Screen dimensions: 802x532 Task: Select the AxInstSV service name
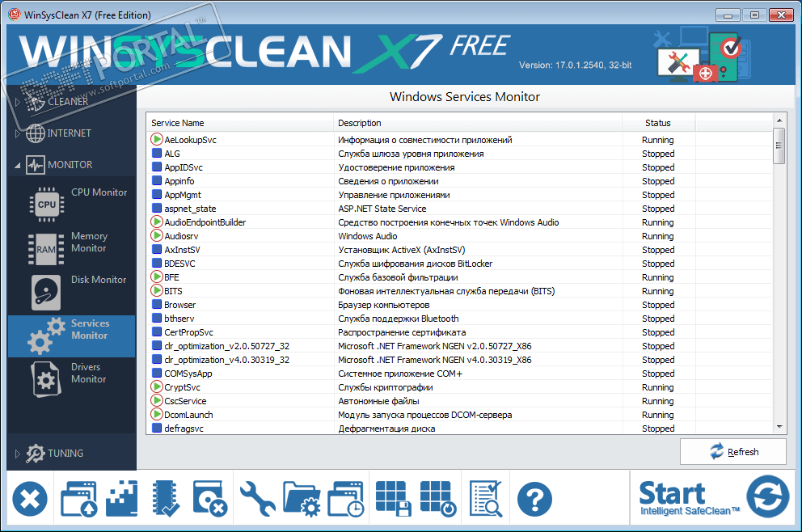tap(182, 250)
